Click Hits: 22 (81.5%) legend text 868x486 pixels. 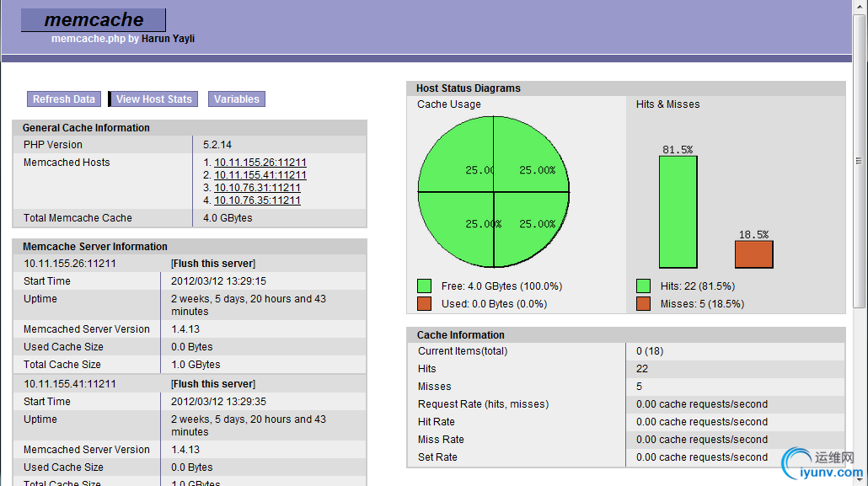[698, 286]
